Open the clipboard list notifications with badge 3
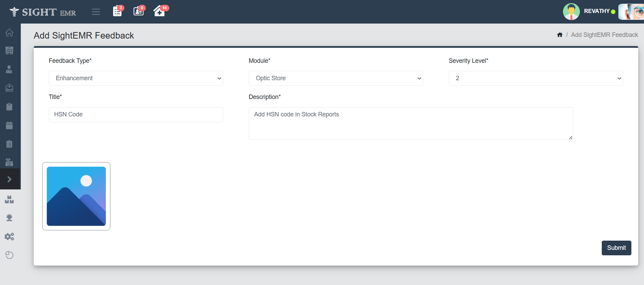The image size is (644, 285). click(x=117, y=11)
